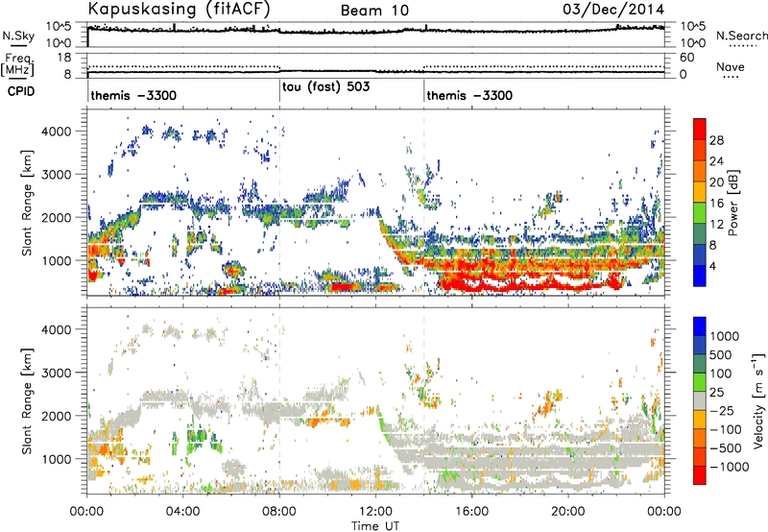The width and height of the screenshot is (768, 532).
Task: Click the 60 tick on Nave axis
Action: pyautogui.click(x=686, y=58)
